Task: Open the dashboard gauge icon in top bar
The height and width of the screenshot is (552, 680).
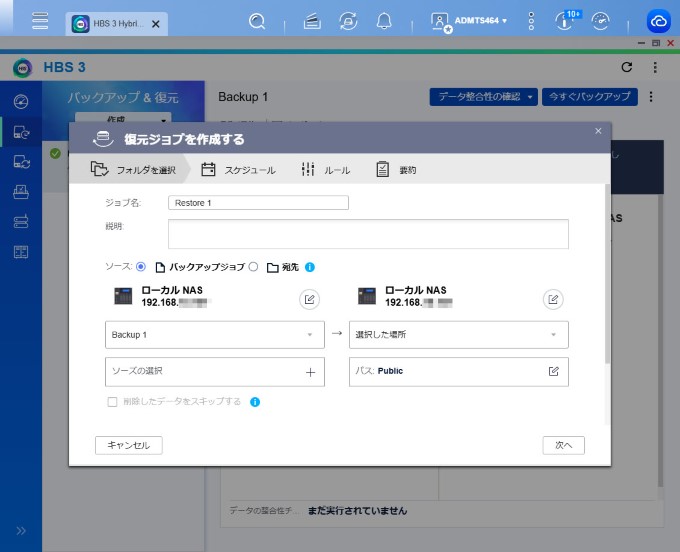Action: pos(601,21)
